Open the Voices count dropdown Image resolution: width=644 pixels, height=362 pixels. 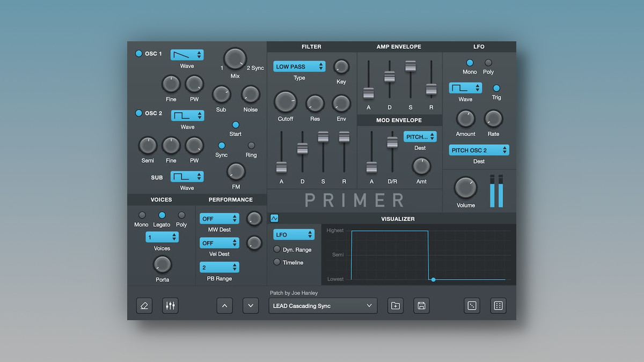162,237
